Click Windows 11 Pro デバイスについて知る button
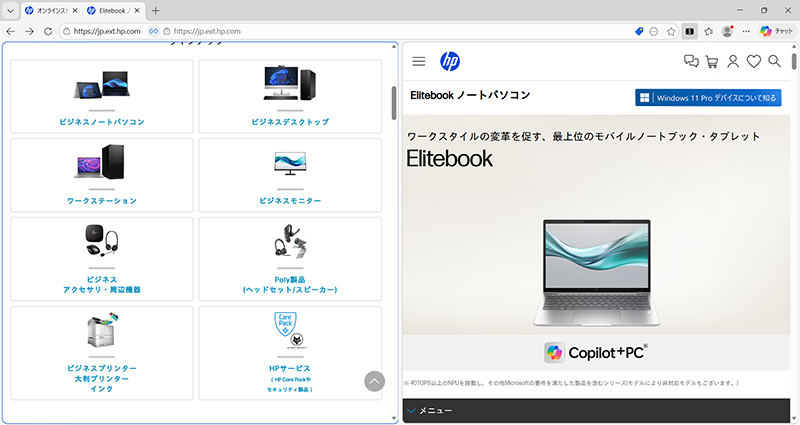The height and width of the screenshot is (425, 800). 708,97
